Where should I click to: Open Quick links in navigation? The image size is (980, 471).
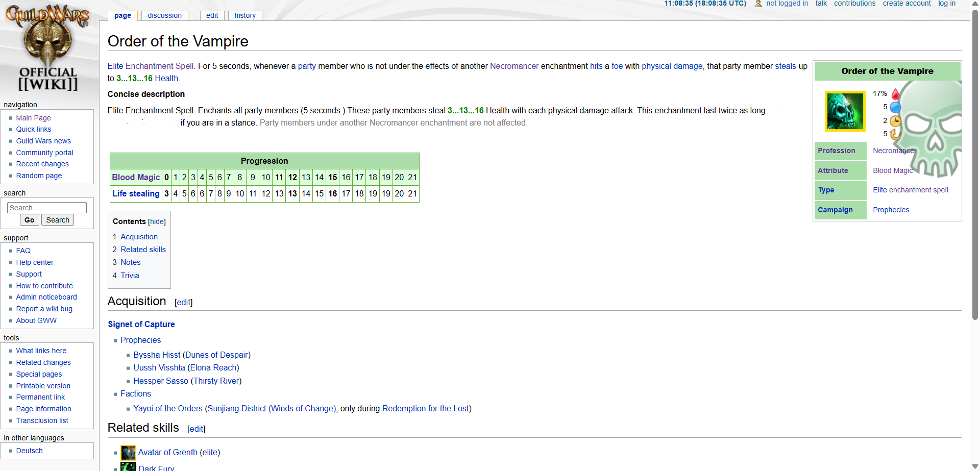(34, 129)
